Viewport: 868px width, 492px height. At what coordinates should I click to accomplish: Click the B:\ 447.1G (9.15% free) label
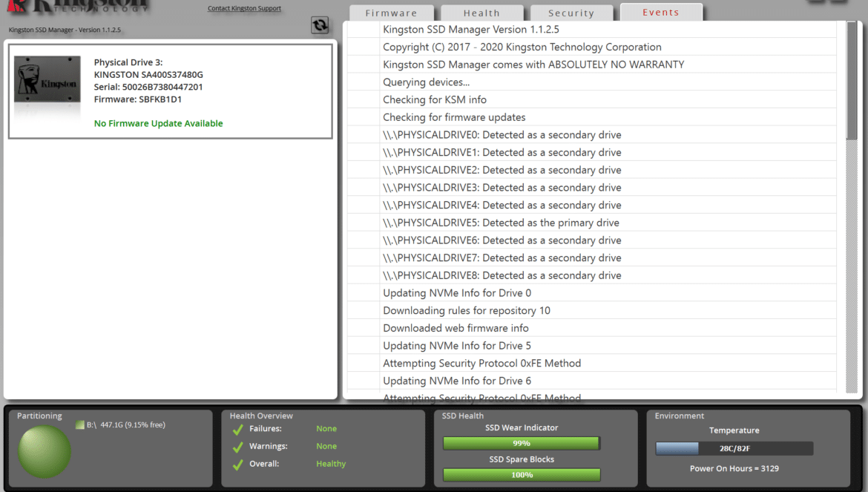pos(126,425)
